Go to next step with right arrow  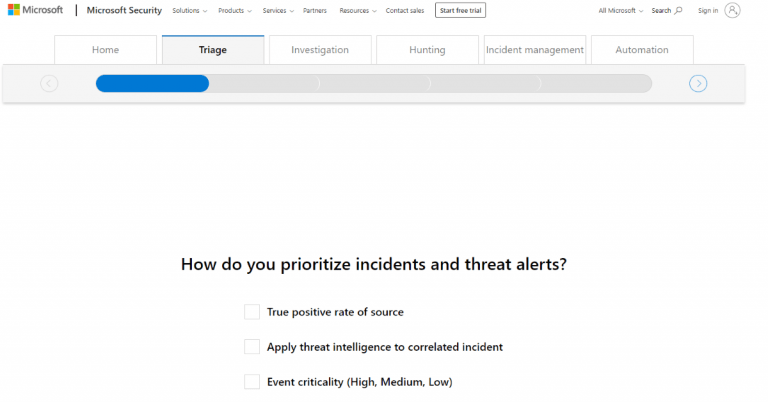coord(698,83)
